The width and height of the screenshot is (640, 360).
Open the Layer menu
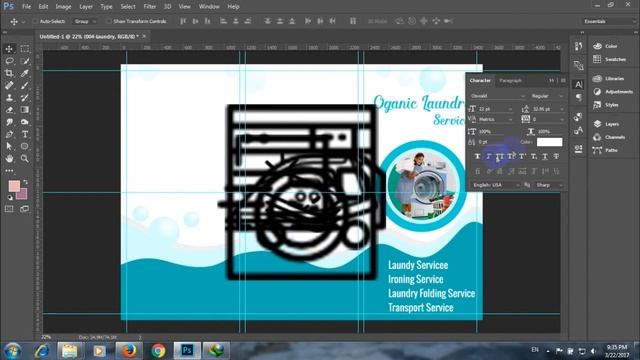pyautogui.click(x=86, y=7)
